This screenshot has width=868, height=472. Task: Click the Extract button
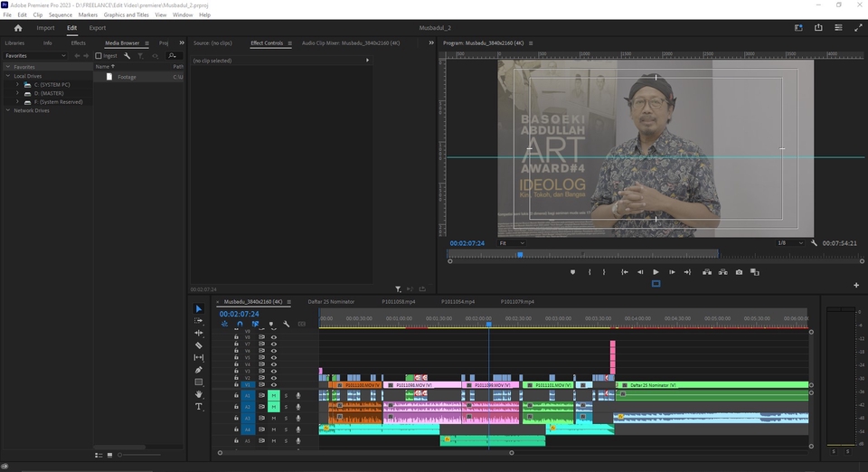pyautogui.click(x=723, y=272)
